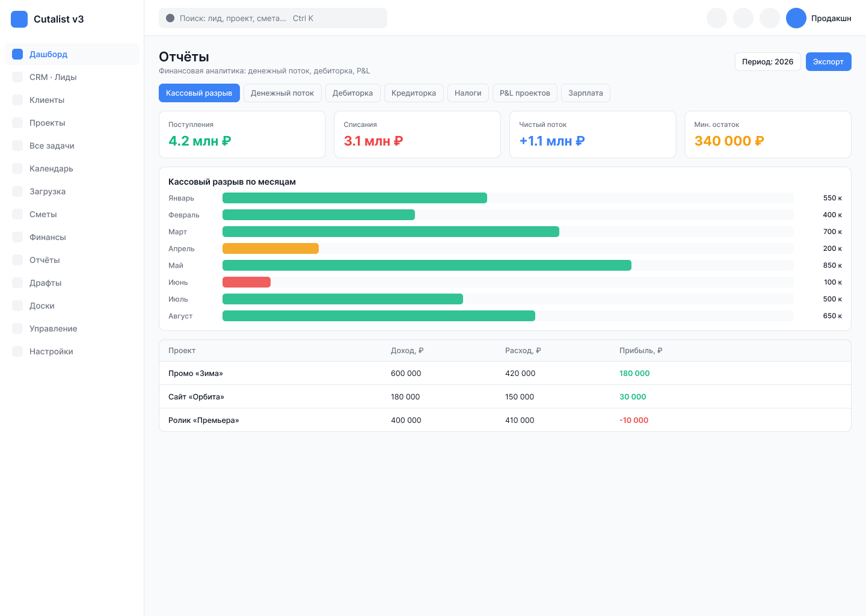Click the icon beside Управление

pos(17,328)
